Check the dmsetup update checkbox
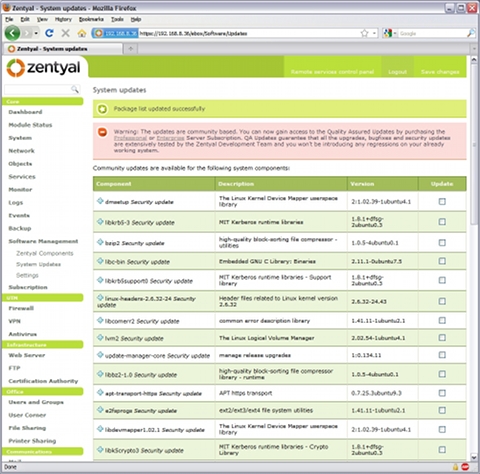This screenshot has height=474, width=480. pos(442,201)
